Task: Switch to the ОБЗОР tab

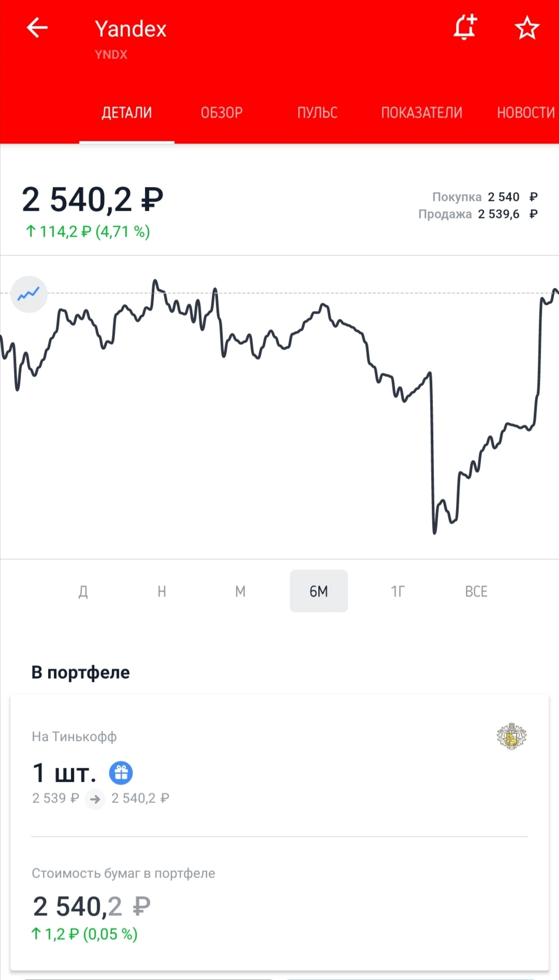Action: pyautogui.click(x=222, y=113)
